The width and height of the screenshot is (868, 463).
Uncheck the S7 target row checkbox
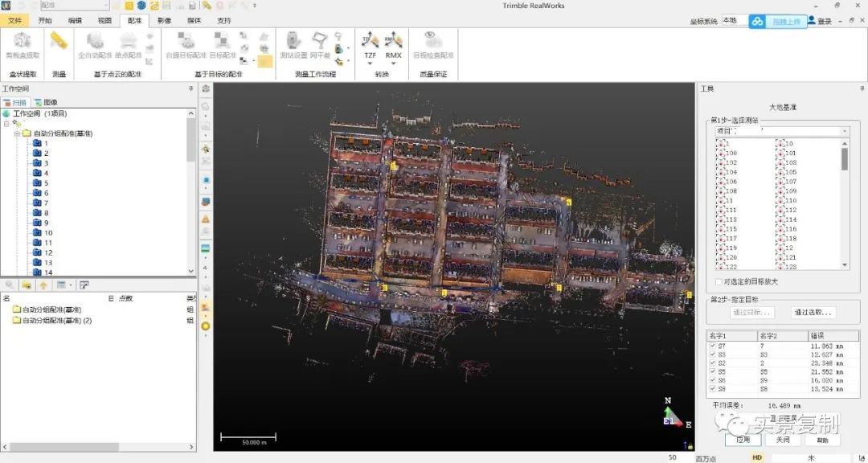[x=712, y=346]
